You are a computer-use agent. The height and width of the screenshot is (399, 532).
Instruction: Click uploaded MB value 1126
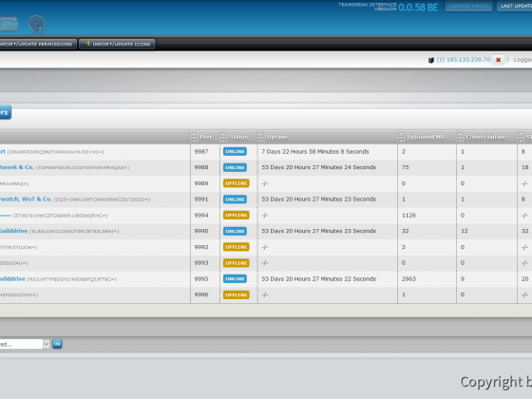coord(408,215)
